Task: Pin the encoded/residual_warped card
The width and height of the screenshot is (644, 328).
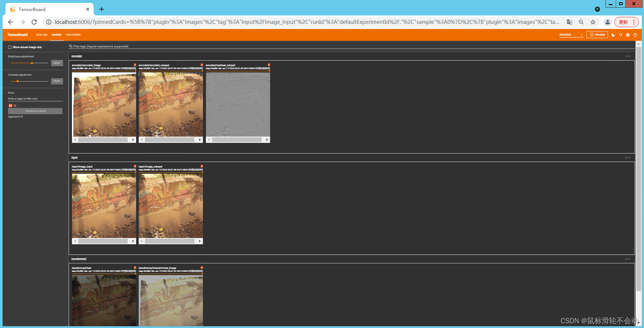Action: 269,65
